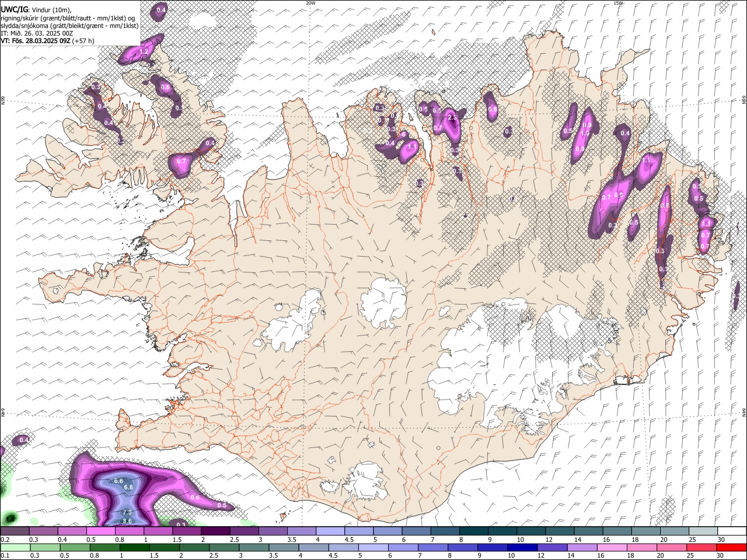Click the green swatch between 0.5 and 0.8, lower scale

75,547
